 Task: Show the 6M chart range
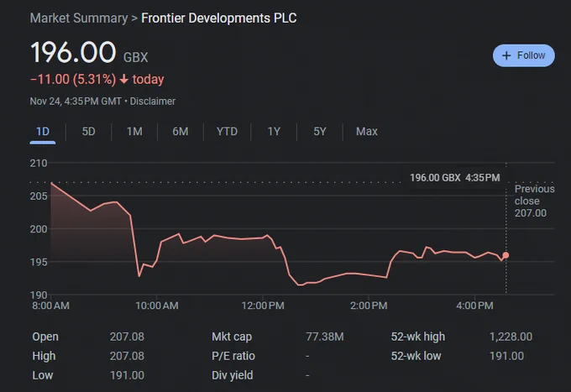click(181, 132)
